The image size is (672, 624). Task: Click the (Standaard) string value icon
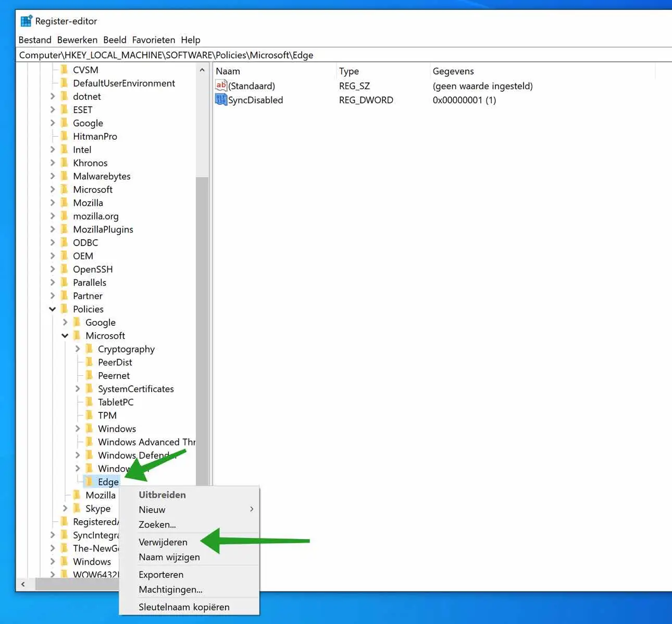click(x=221, y=85)
